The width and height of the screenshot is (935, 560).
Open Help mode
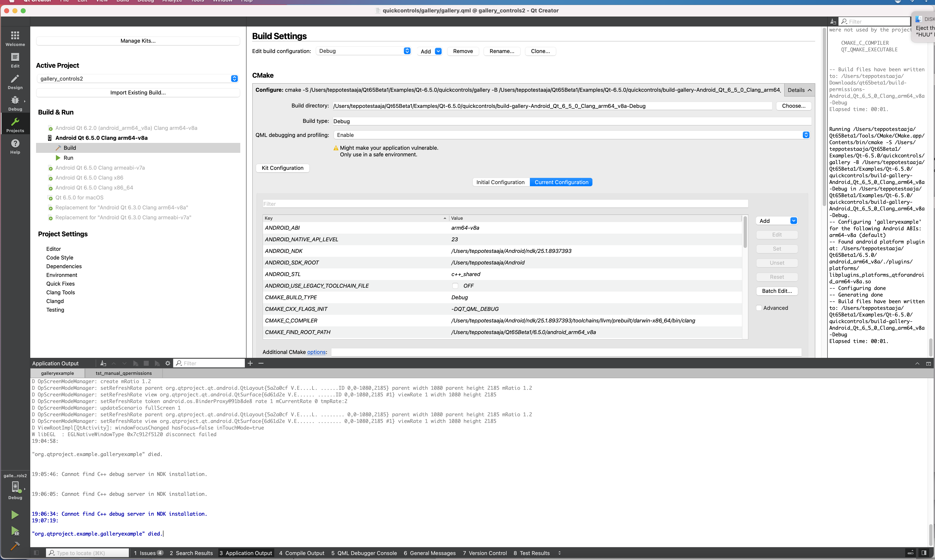click(15, 146)
